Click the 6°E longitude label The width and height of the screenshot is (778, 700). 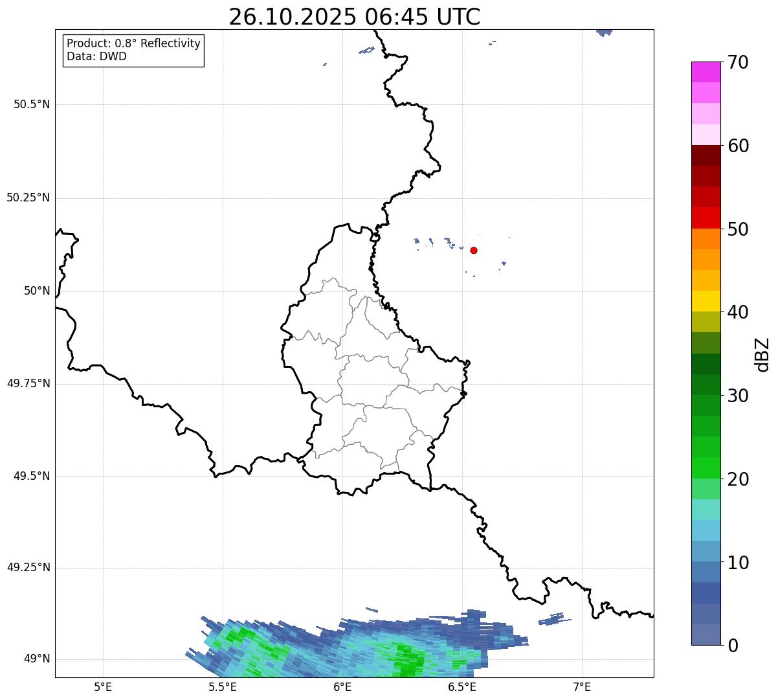342,686
